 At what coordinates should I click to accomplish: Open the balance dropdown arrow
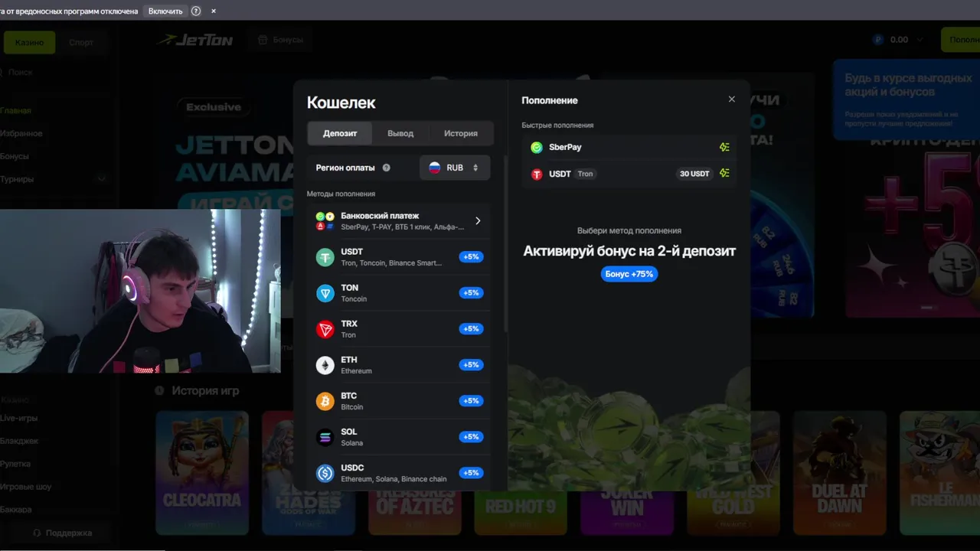point(920,40)
